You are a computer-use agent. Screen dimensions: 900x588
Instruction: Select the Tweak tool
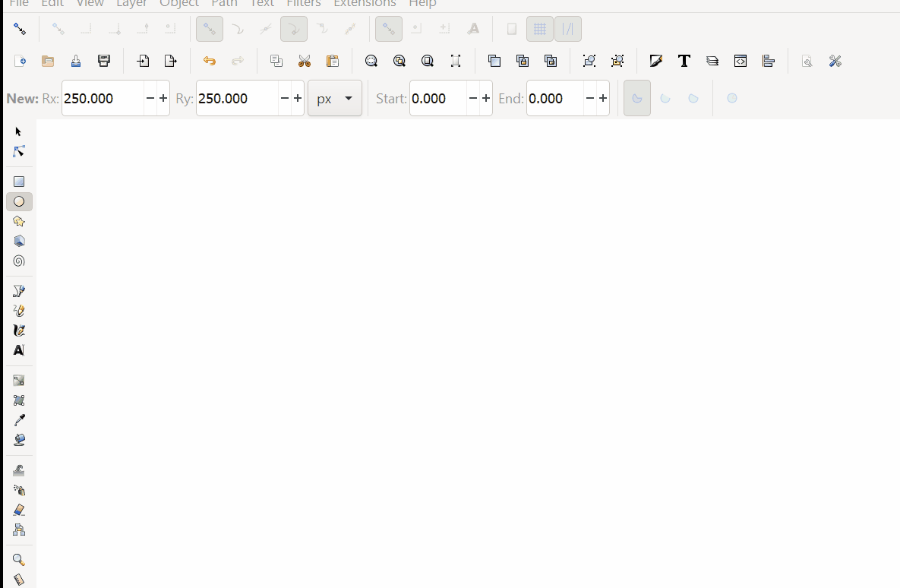(x=19, y=470)
